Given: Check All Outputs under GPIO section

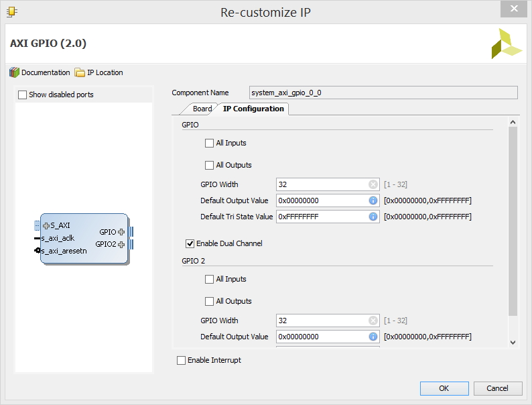Looking at the screenshot, I should tap(209, 165).
